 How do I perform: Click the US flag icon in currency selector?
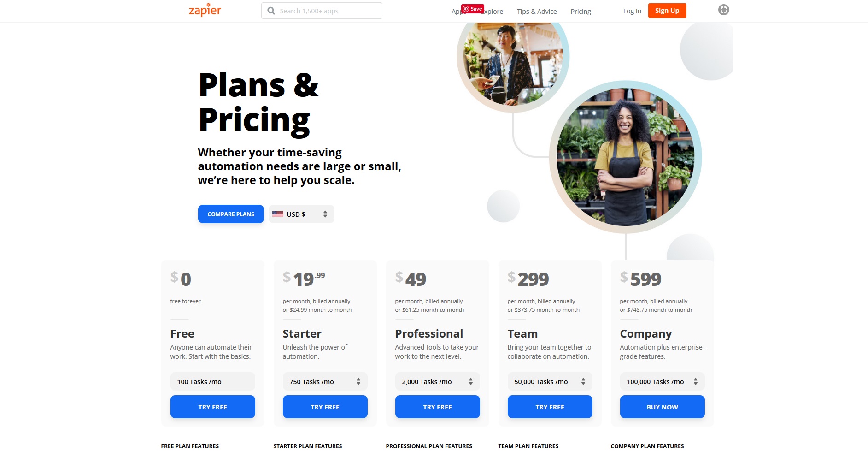pyautogui.click(x=278, y=214)
